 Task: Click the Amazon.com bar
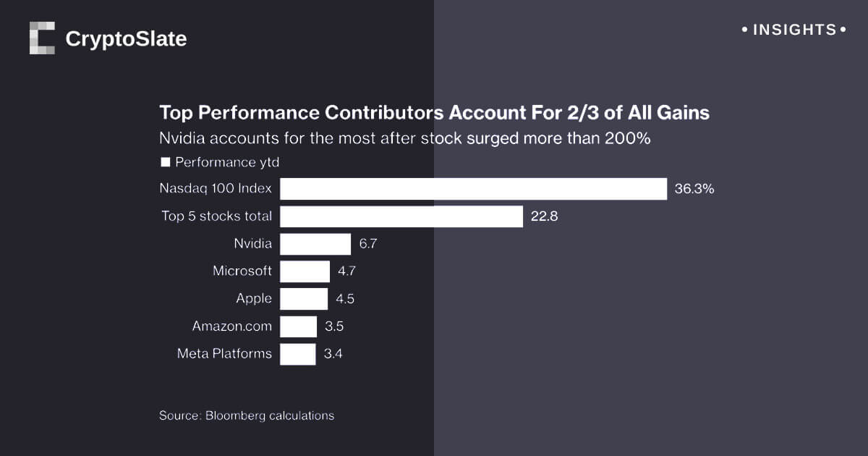pos(298,326)
